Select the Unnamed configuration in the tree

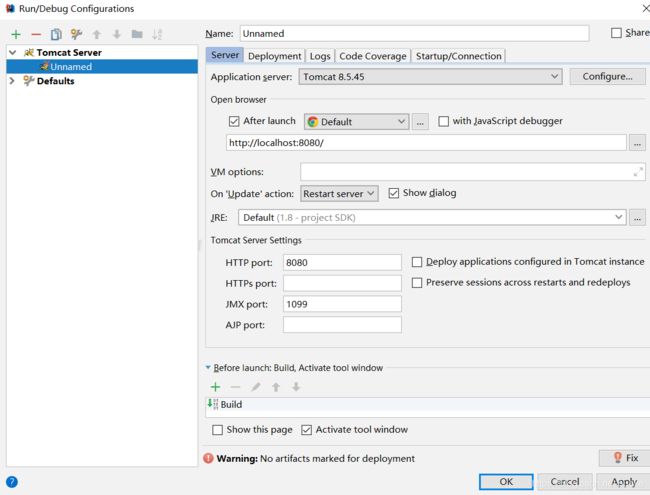tap(102, 67)
